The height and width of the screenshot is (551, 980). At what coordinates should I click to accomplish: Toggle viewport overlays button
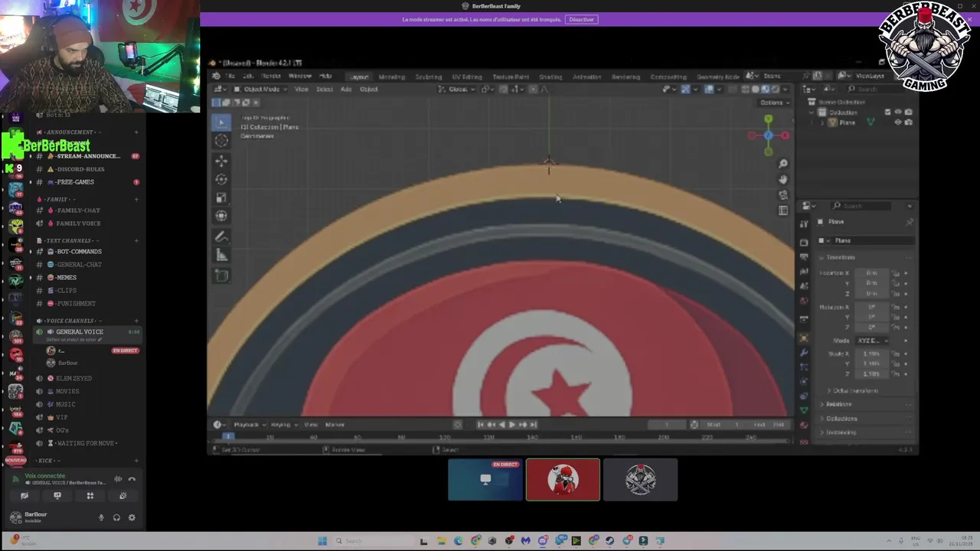[x=709, y=90]
